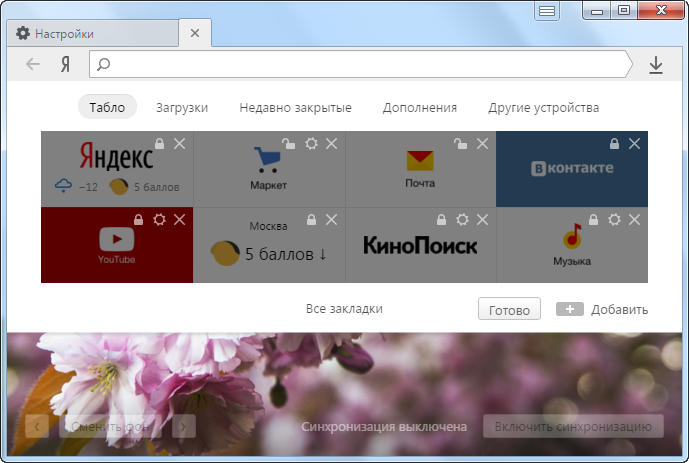Remove the Почта tile
Screen dimensions: 689x463
click(x=482, y=144)
